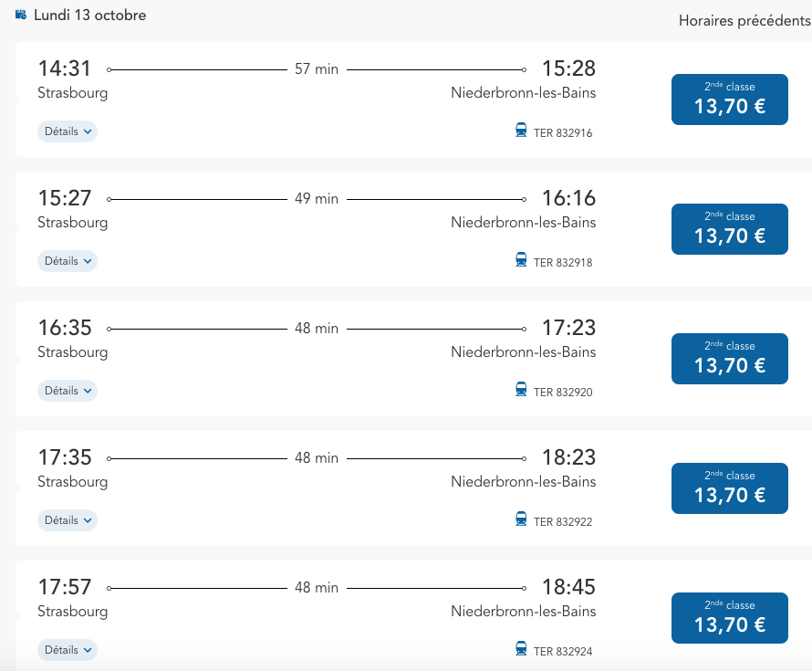Screen dimensions: 812x671
Task: Click the Lundi 13 octobre date heading
Action: (89, 16)
